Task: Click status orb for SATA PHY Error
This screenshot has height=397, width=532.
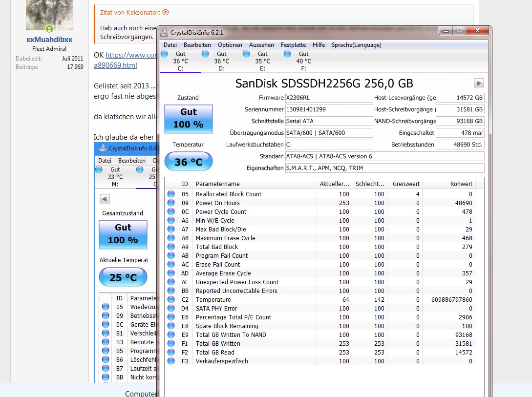Action: tap(171, 309)
